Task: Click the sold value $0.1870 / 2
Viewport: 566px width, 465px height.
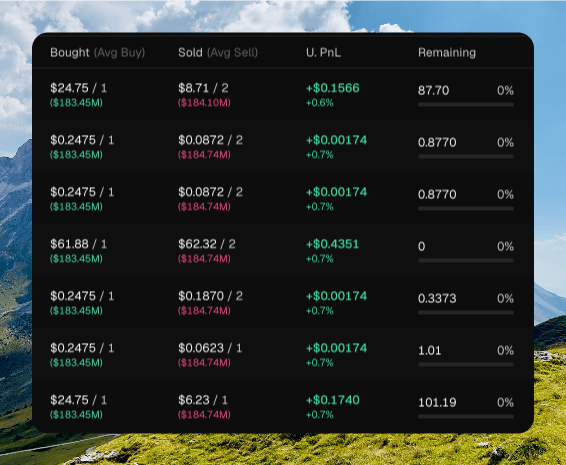Action: point(210,296)
